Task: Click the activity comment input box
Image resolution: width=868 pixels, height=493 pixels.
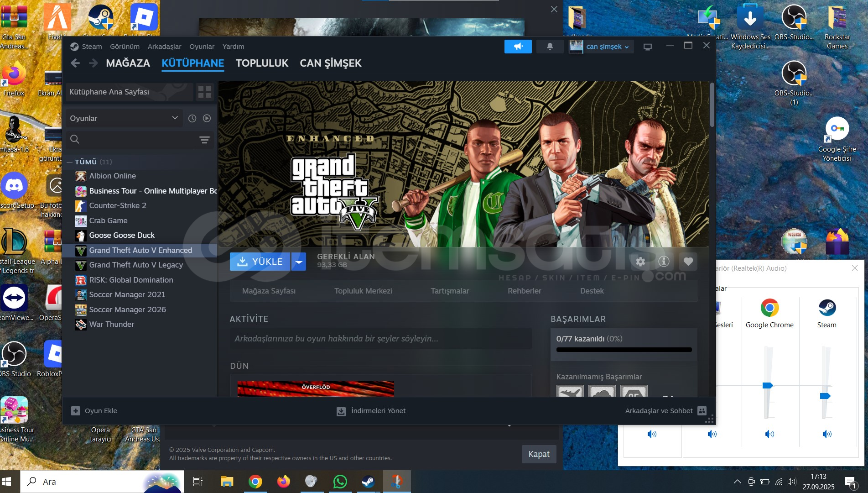Action: pyautogui.click(x=381, y=339)
